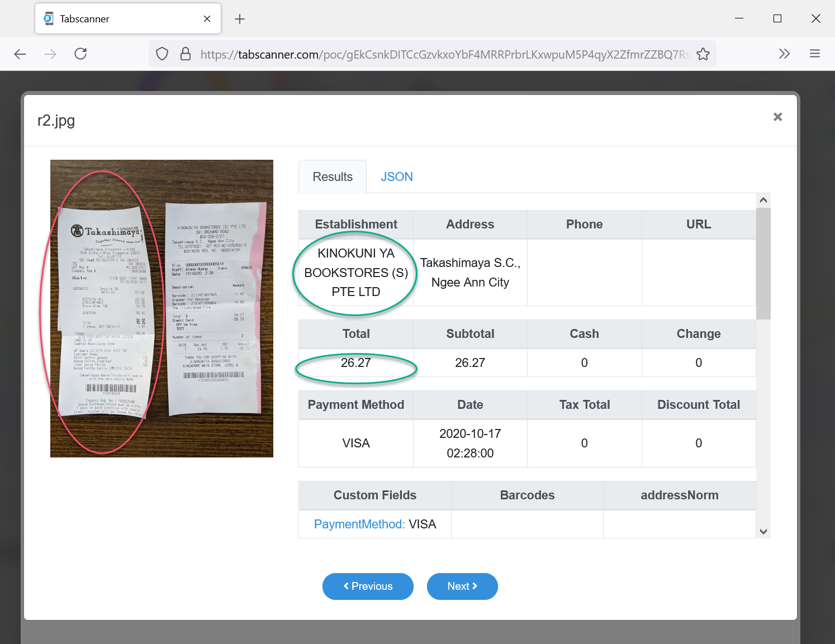Open the browser hamburger menu
835x644 pixels.
pos(814,54)
